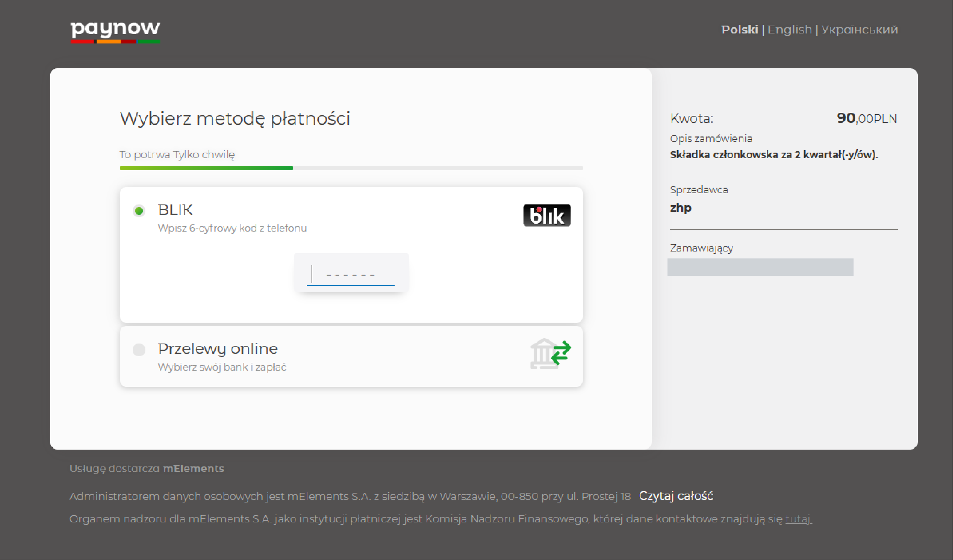Image resolution: width=953 pixels, height=560 pixels.
Task: Switch language to English
Action: coord(789,29)
